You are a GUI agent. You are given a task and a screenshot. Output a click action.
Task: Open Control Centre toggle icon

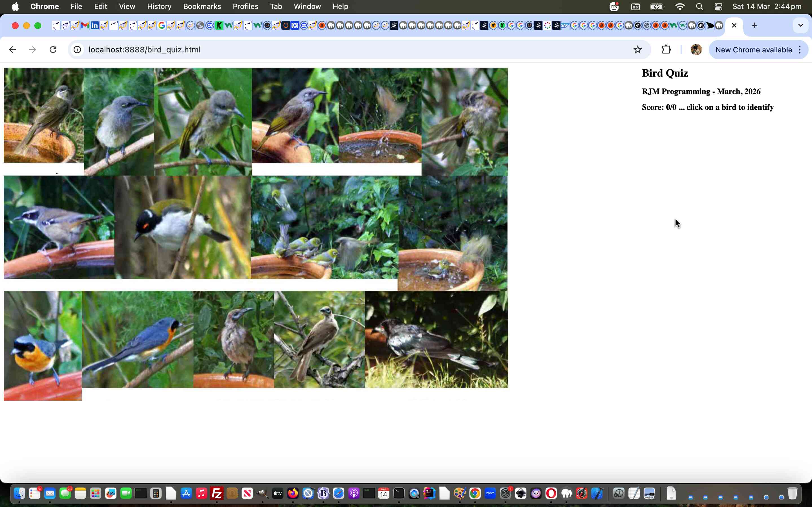(718, 6)
